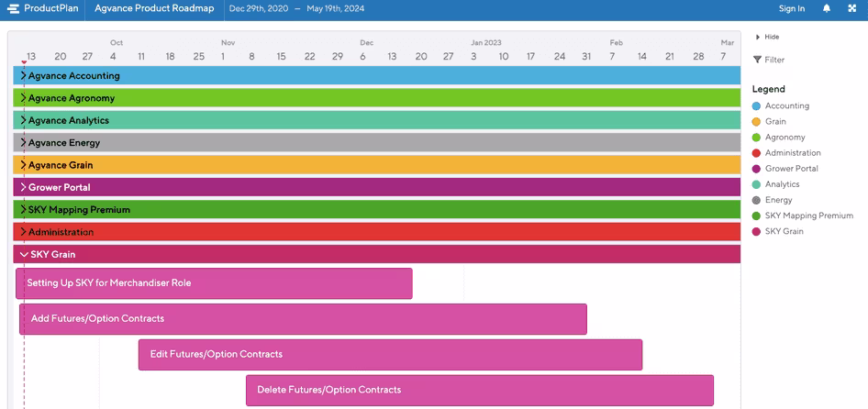Expand the Administration lane chevron
Image resolution: width=868 pixels, height=409 pixels.
pos(23,232)
